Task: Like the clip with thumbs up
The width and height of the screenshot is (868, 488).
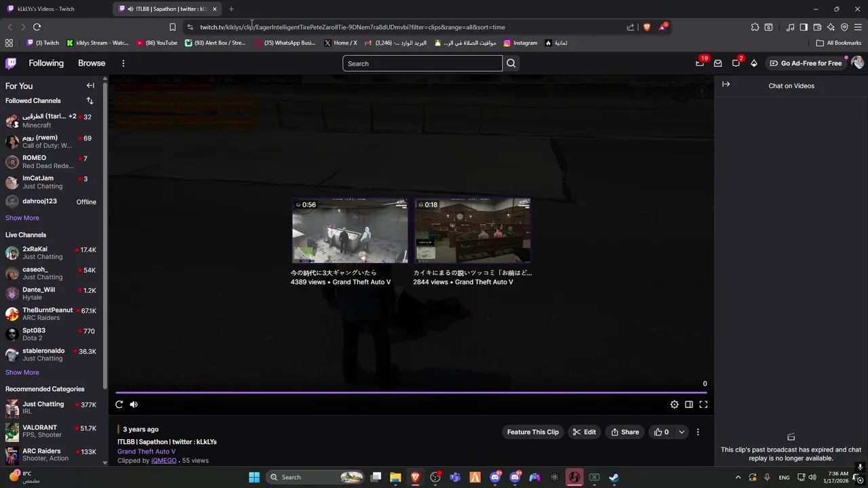Action: point(661,432)
